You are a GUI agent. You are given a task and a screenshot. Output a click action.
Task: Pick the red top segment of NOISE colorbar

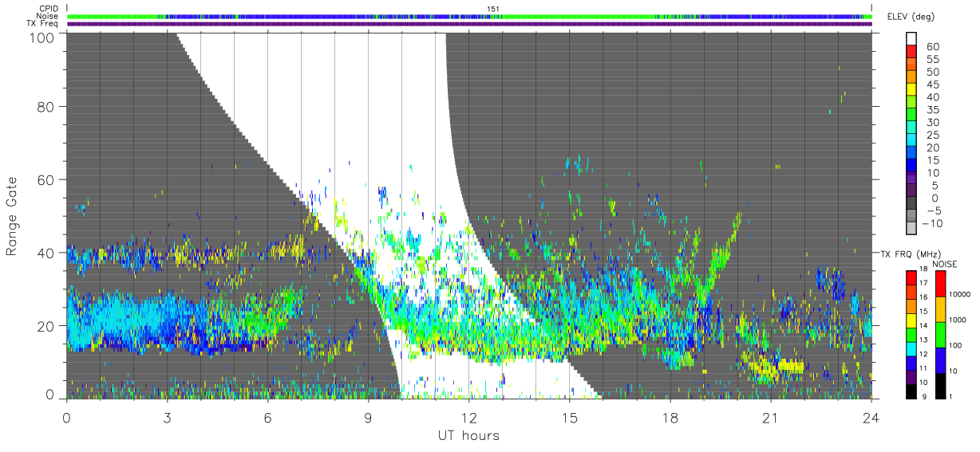click(939, 284)
